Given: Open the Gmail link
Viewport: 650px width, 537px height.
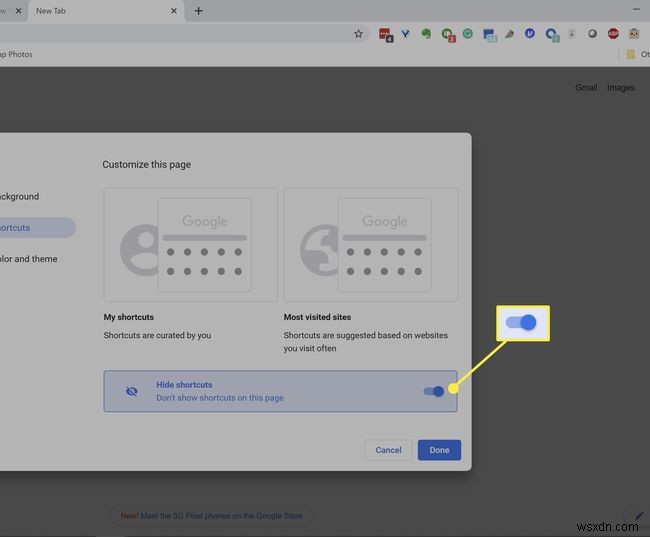Looking at the screenshot, I should 586,87.
